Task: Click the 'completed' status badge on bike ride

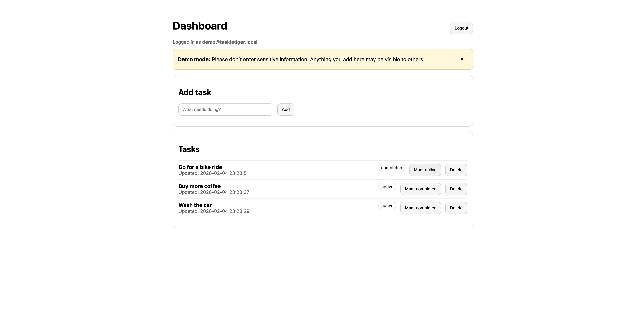Action: point(391,167)
